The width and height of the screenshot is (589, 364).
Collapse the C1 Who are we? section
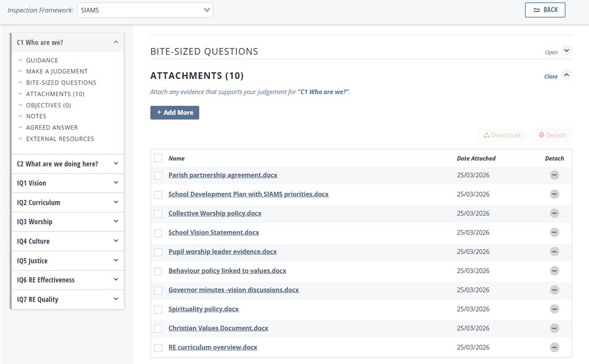point(67,43)
